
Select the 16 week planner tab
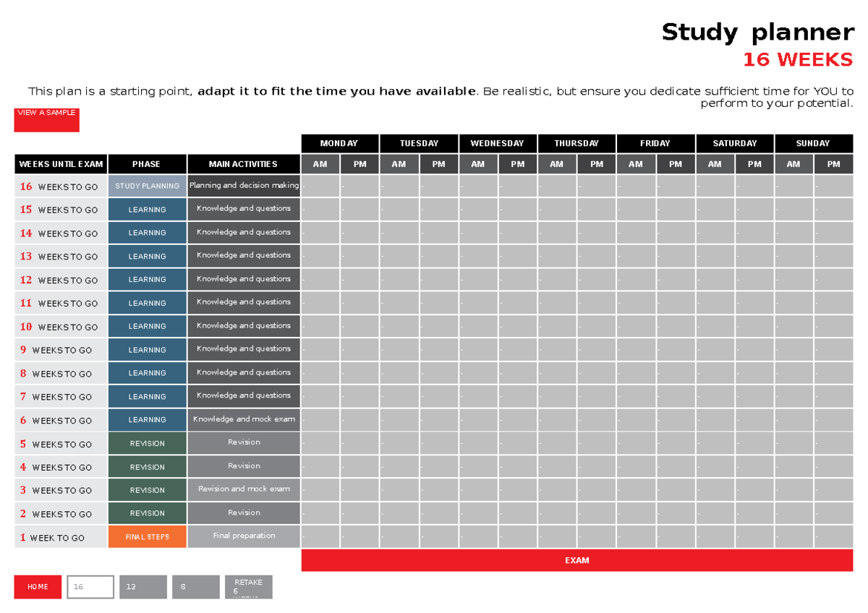[x=90, y=586]
